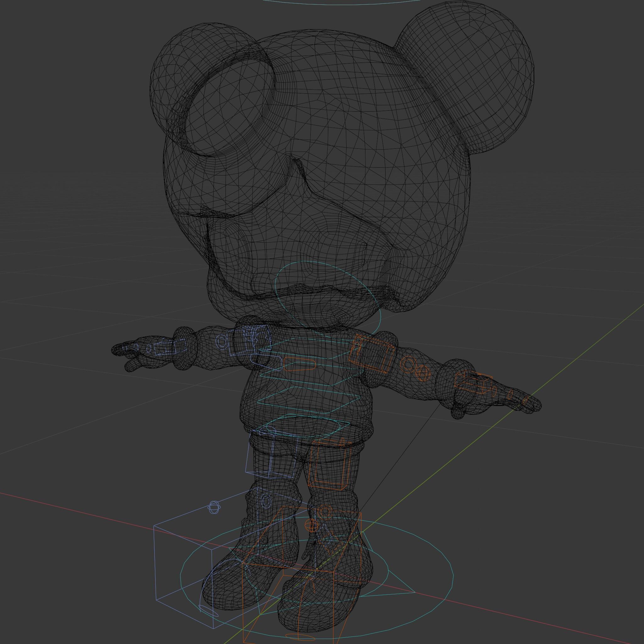Click the orange rounded shoulder control on the chest
The image size is (644, 644).
pyautogui.click(x=300, y=364)
